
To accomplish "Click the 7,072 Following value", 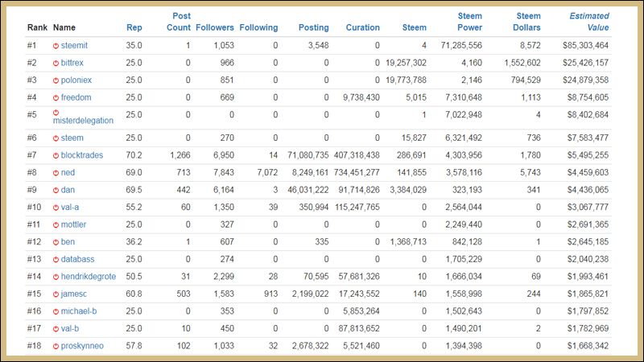I will click(x=267, y=172).
